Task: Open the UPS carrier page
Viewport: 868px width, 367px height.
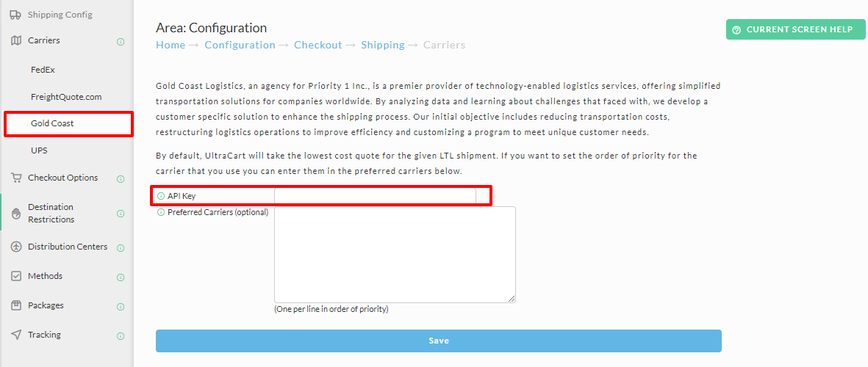Action: point(39,150)
